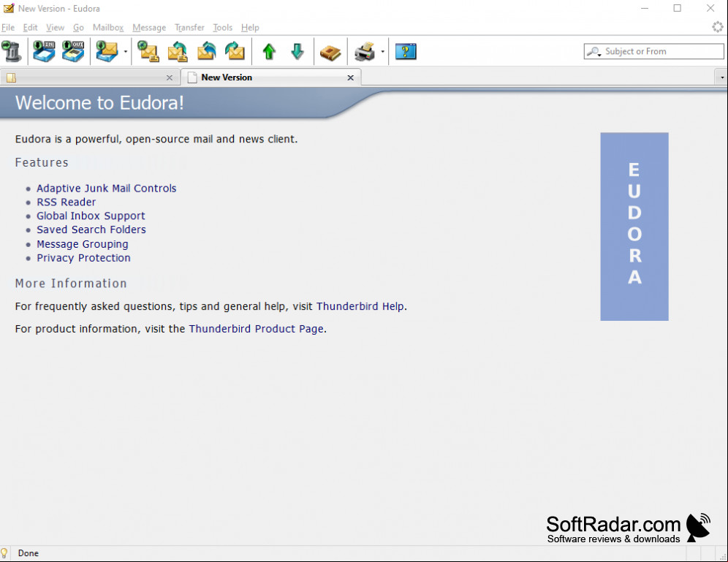Open the Transfer menu
728x562 pixels.
click(189, 27)
